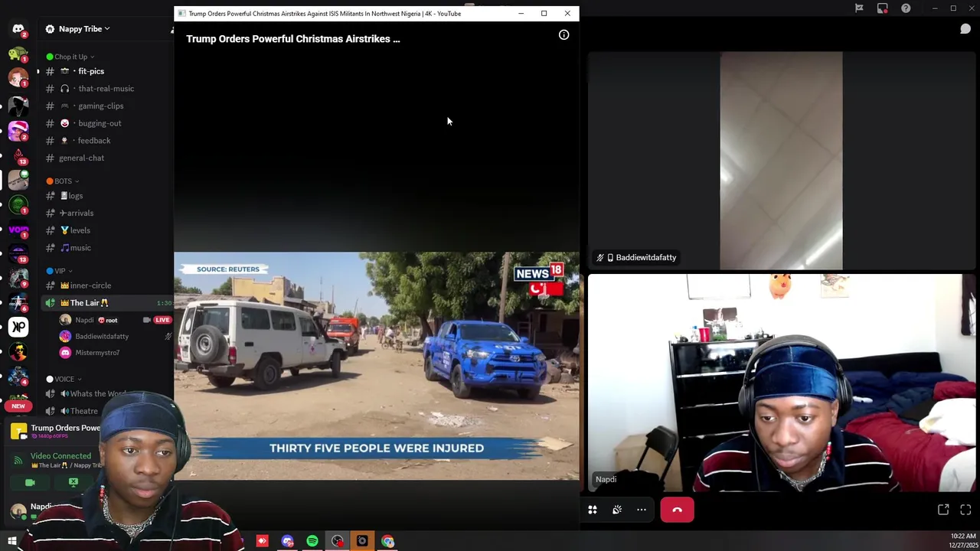The width and height of the screenshot is (980, 551).
Task: Open more options ellipsis in call controls
Action: [x=642, y=510]
